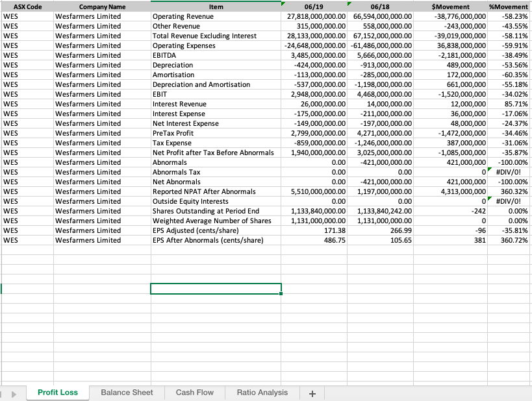
Task: Select the Outside Equity Interests cell
Action: (x=216, y=201)
